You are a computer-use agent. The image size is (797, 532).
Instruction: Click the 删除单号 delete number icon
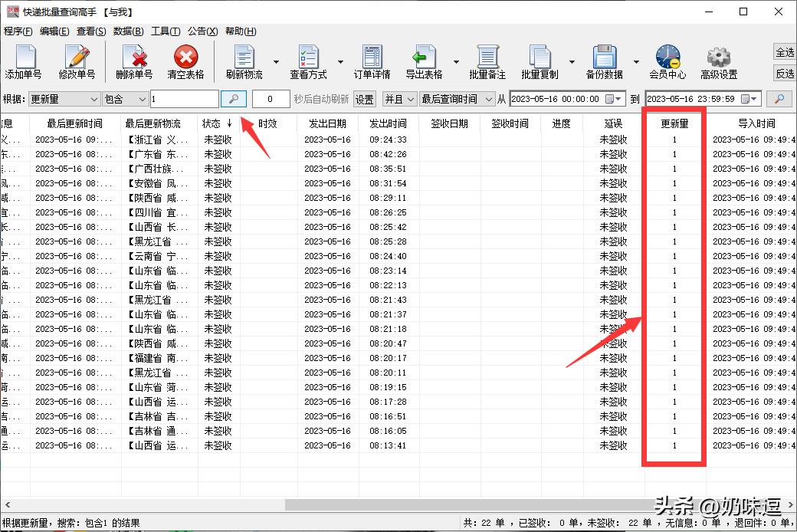134,61
